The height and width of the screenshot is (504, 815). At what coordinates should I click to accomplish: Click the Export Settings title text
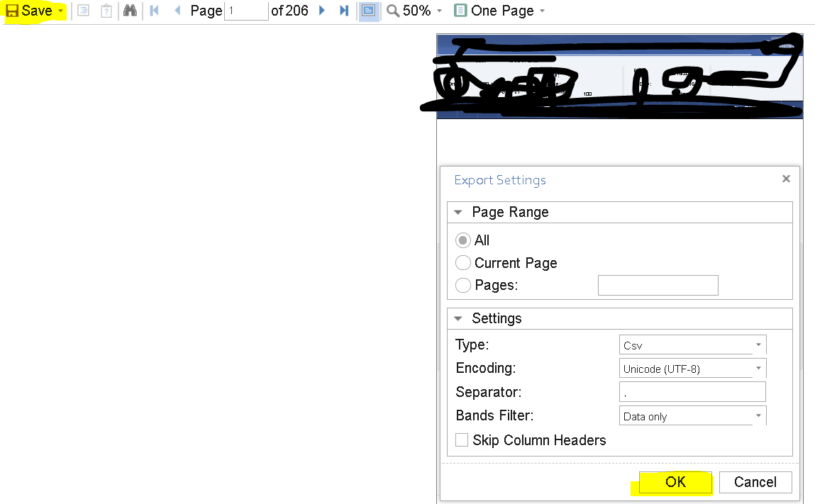tap(500, 180)
